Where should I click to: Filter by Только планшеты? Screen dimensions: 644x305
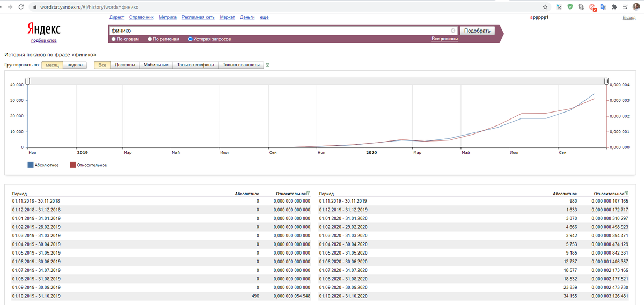[x=241, y=65]
